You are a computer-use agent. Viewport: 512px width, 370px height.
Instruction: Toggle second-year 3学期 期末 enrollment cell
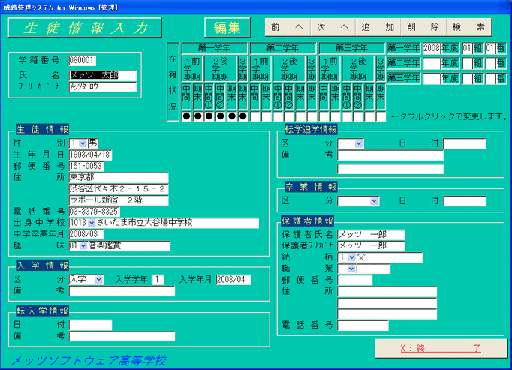[312, 116]
